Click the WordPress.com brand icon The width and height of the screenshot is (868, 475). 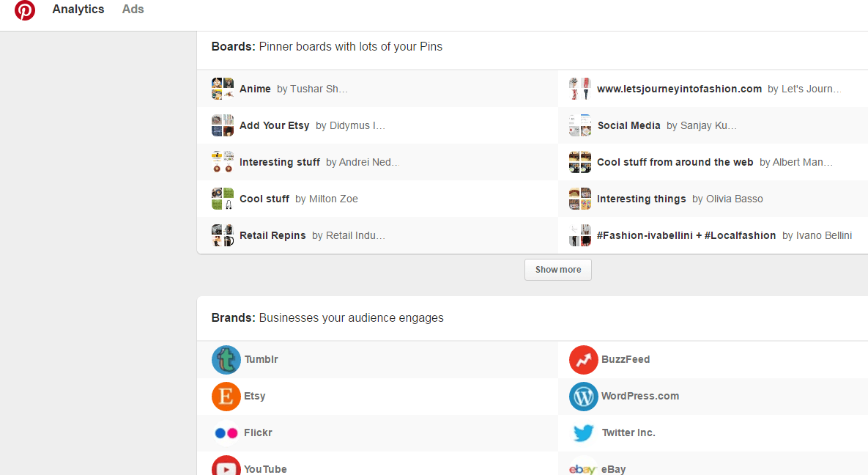[584, 397]
